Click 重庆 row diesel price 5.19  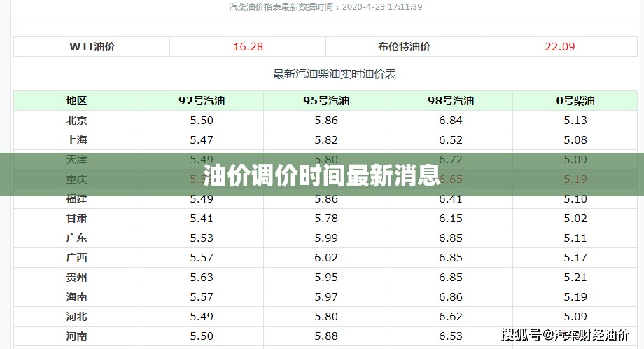[575, 179]
